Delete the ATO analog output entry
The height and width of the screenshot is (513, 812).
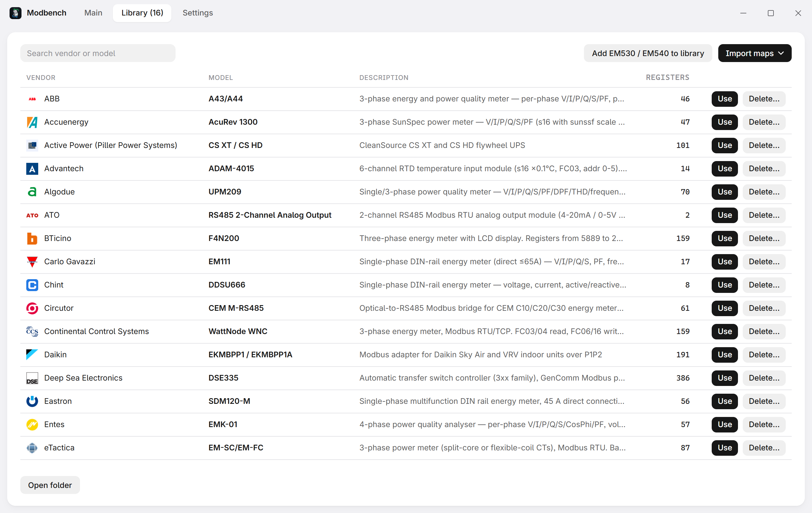coord(764,215)
